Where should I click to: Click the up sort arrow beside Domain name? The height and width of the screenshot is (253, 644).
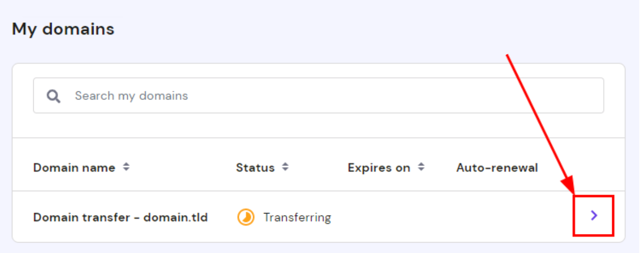[126, 165]
